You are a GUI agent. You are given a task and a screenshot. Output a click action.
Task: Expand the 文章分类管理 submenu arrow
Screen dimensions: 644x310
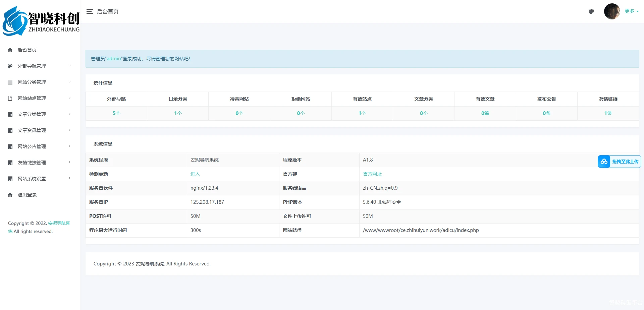pyautogui.click(x=70, y=114)
